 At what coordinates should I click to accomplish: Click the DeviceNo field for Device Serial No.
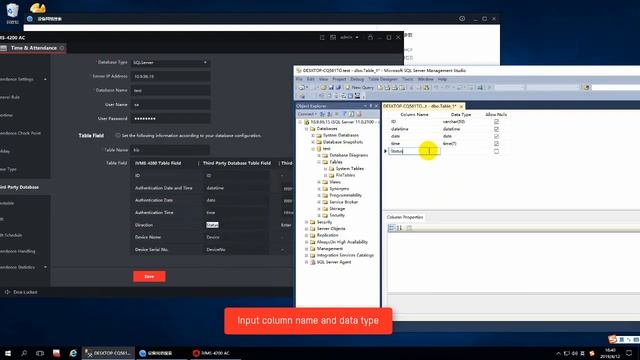pyautogui.click(x=236, y=249)
